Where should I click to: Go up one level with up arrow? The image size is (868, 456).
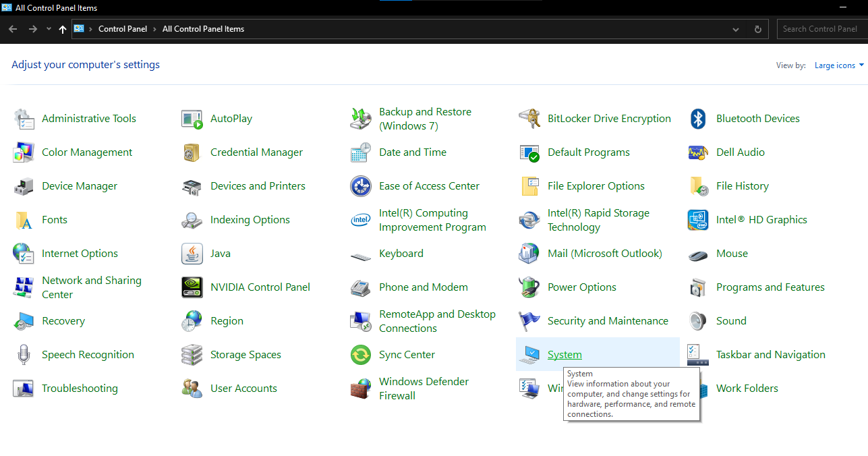(63, 29)
